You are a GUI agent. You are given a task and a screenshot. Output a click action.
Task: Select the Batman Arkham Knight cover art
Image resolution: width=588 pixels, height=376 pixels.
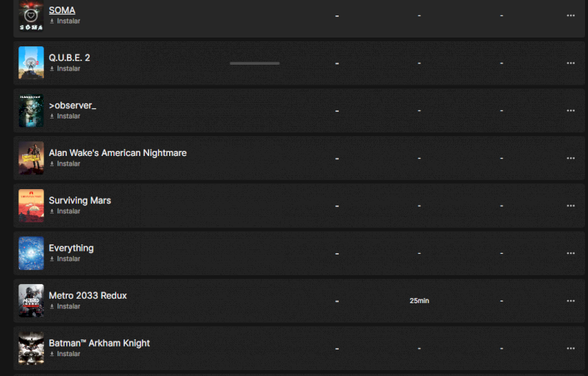[31, 348]
